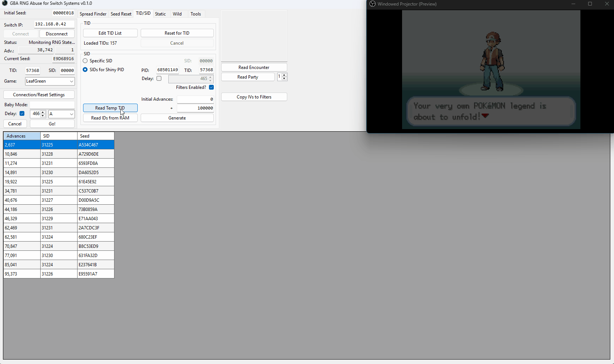Click the 11,274 advances cell

22,163
